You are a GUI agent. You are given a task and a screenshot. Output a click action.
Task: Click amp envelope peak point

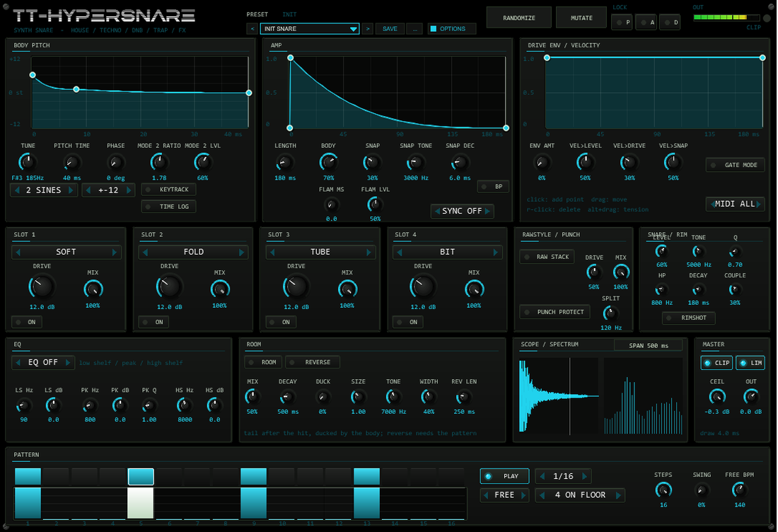(291, 58)
